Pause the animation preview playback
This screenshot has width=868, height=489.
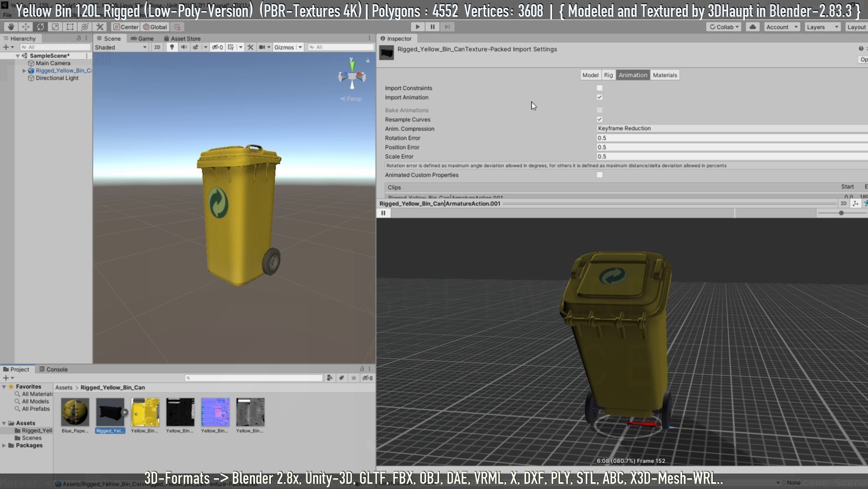(x=383, y=213)
